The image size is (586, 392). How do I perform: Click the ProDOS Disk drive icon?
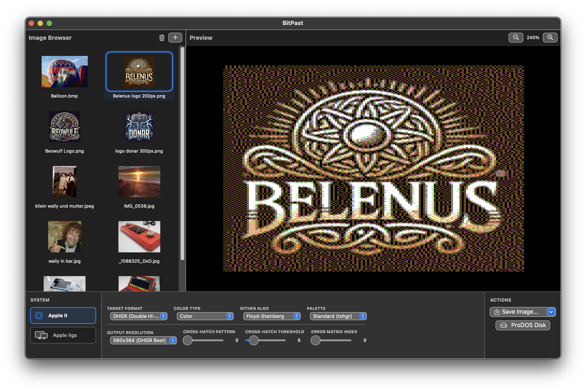(x=503, y=325)
